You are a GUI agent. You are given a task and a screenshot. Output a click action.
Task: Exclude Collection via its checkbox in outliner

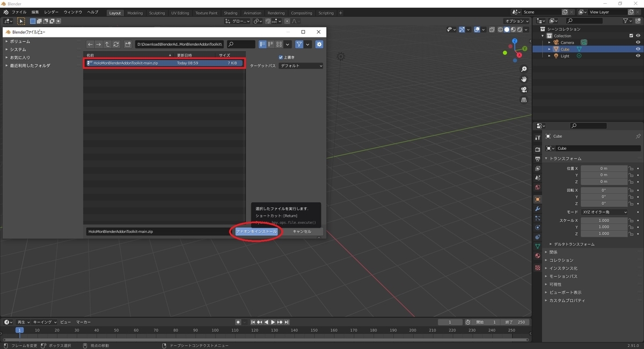coord(631,36)
